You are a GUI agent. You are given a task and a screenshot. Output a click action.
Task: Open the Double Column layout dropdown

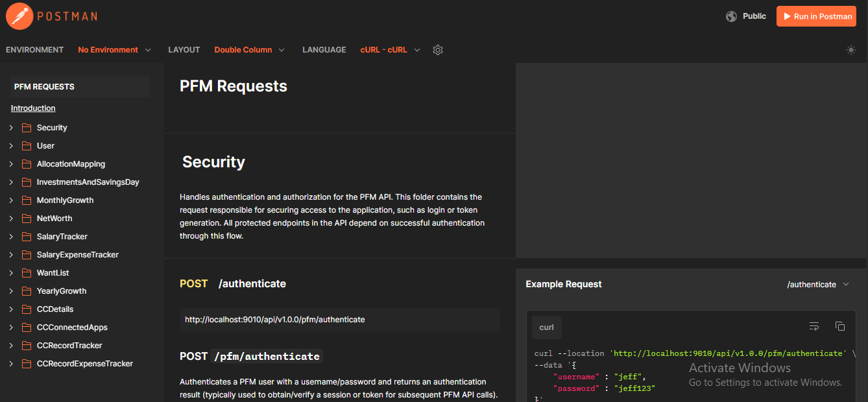pos(250,50)
